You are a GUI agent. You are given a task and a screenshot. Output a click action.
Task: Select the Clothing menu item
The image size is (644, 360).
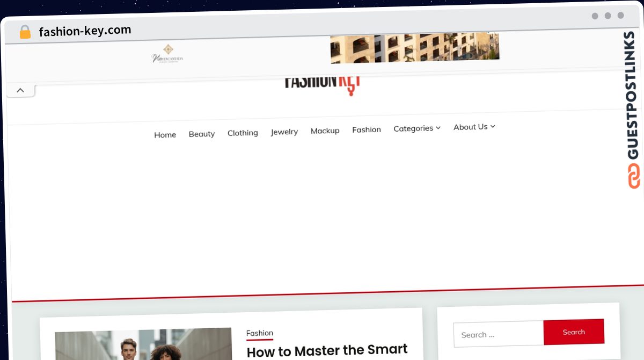[x=243, y=133]
